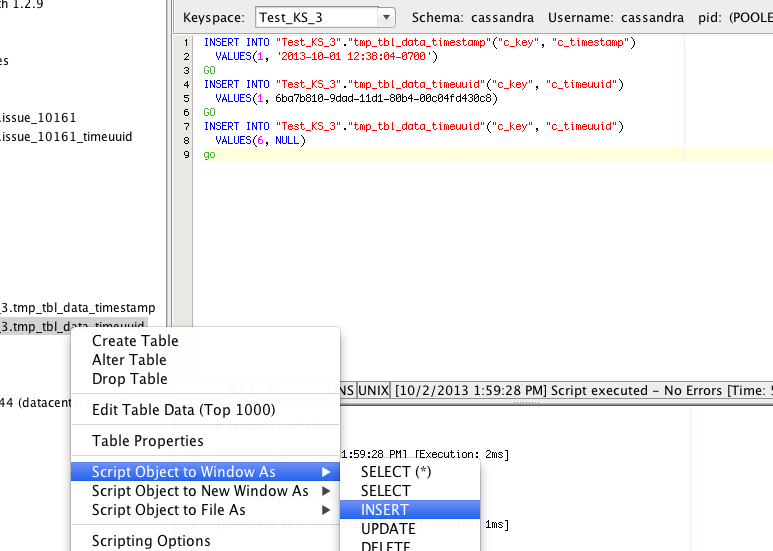Expand Script Object to Window As submenu

205,472
